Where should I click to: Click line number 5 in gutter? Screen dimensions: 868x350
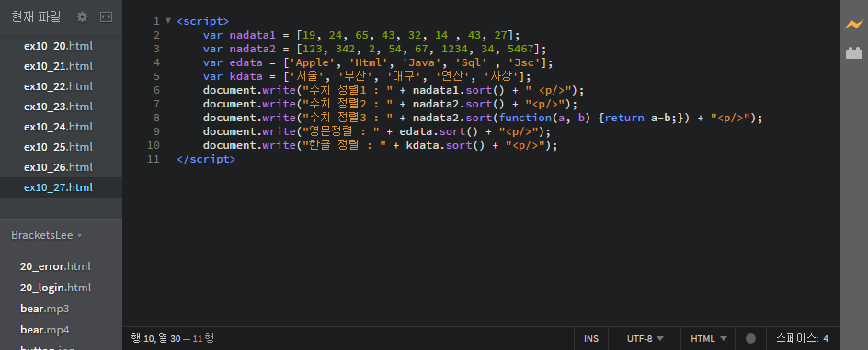(x=156, y=76)
